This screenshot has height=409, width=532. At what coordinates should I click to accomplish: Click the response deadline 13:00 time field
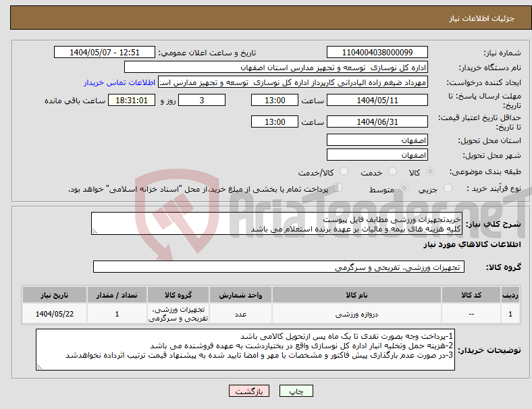(275, 101)
